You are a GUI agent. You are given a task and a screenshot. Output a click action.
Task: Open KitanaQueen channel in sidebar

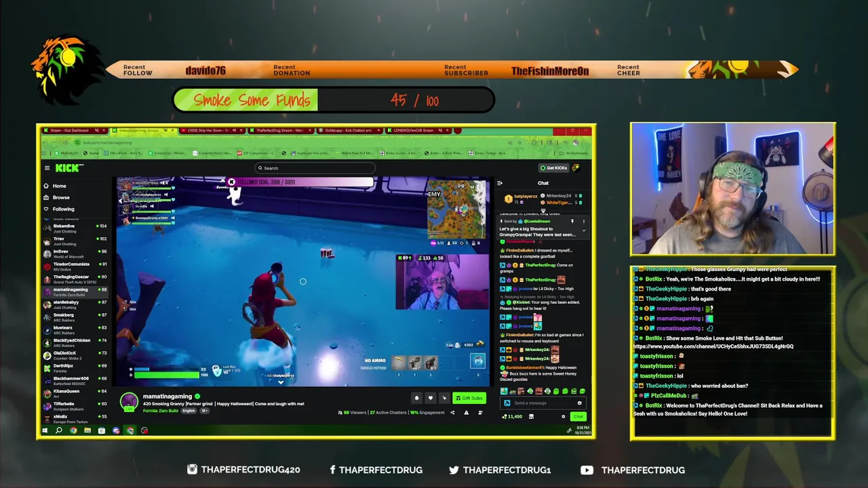point(75,393)
